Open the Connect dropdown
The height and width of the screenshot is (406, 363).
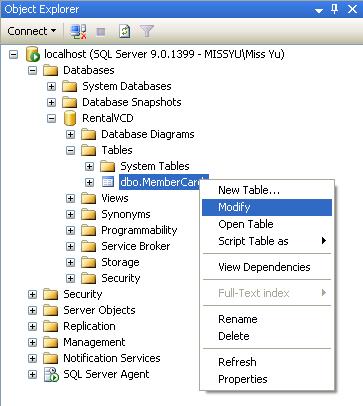click(32, 31)
